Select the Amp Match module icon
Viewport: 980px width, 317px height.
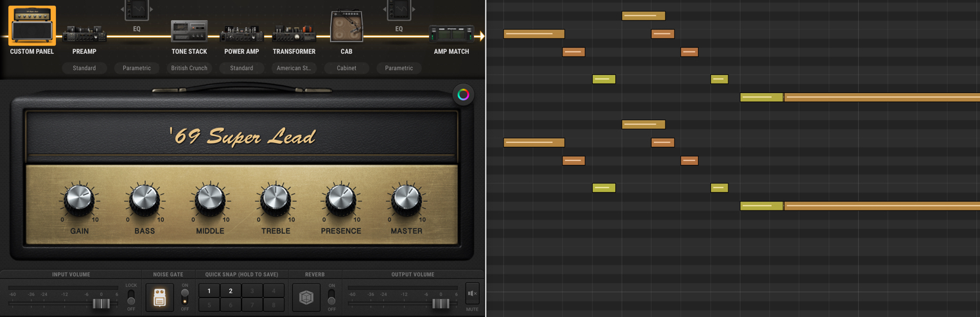(451, 34)
